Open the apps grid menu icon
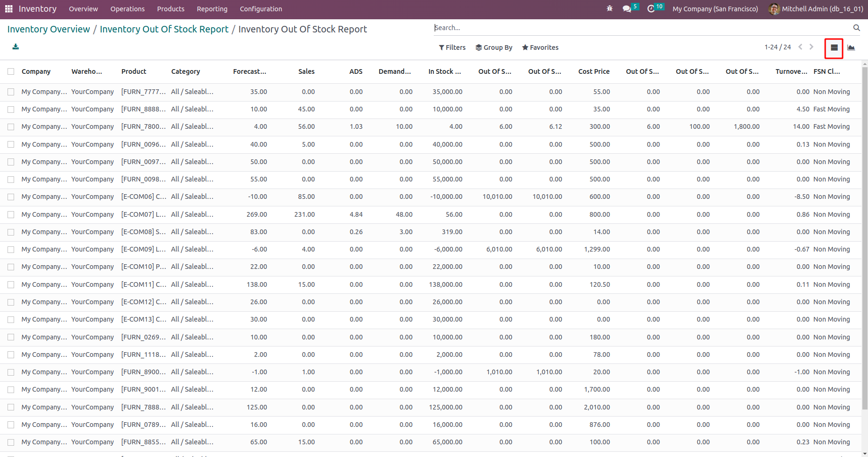The width and height of the screenshot is (868, 457). tap(8, 9)
